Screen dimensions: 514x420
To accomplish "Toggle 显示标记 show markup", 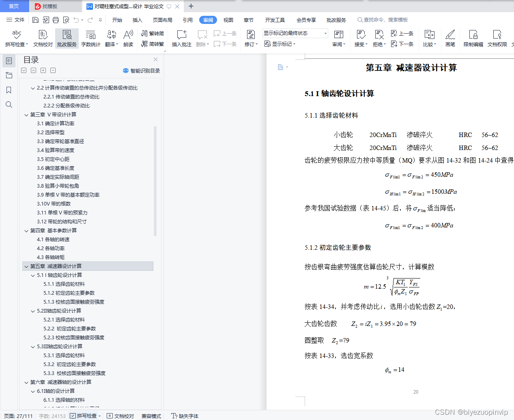I will [280, 44].
